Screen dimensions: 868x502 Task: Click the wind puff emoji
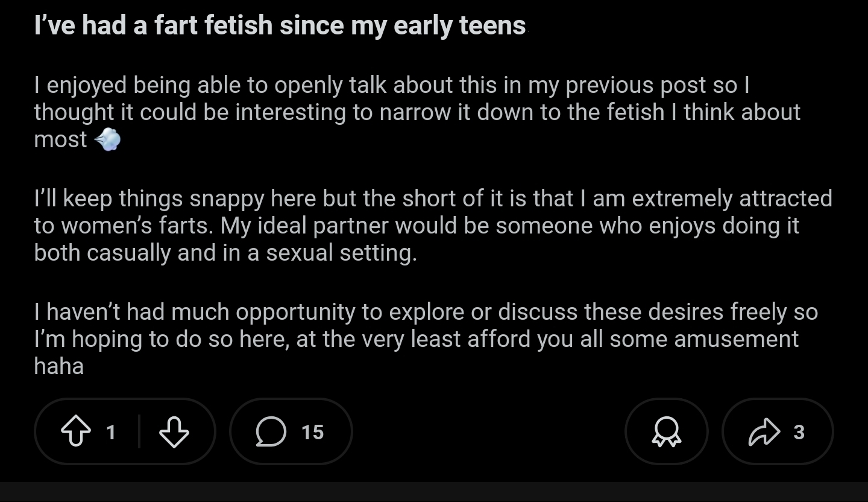pos(108,139)
